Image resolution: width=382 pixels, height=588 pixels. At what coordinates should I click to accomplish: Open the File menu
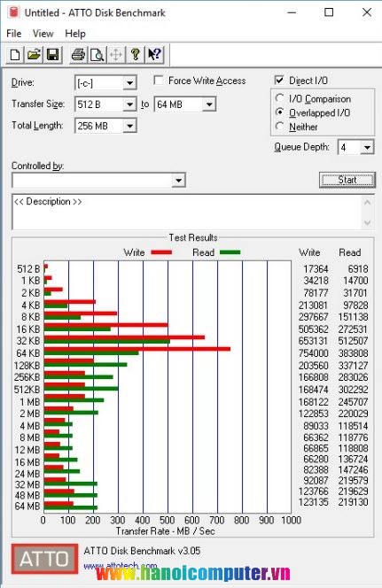pyautogui.click(x=14, y=34)
